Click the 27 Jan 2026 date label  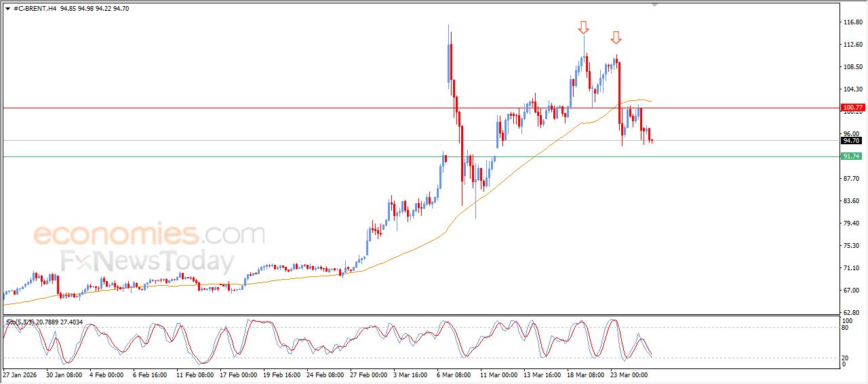pos(20,374)
